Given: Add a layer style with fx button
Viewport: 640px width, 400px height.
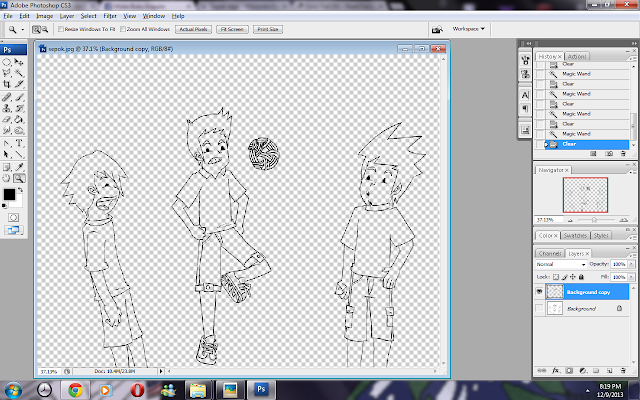Looking at the screenshot, I should (x=556, y=371).
